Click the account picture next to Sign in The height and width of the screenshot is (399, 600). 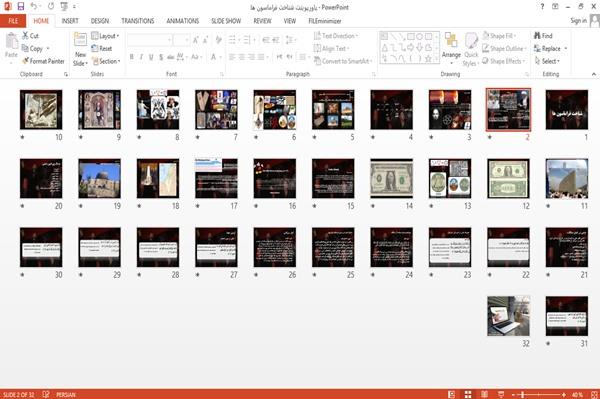pyautogui.click(x=595, y=21)
